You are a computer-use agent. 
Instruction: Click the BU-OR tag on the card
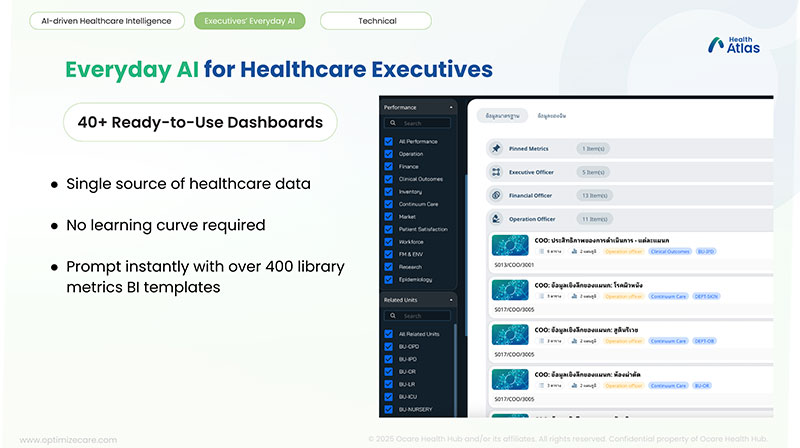click(702, 386)
